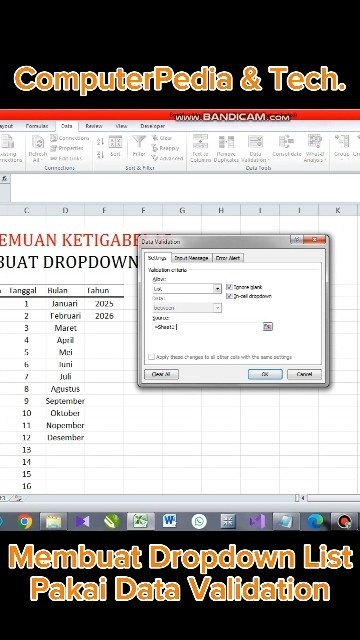Switch to the Review ribbon tab
360x640 pixels.
click(94, 126)
